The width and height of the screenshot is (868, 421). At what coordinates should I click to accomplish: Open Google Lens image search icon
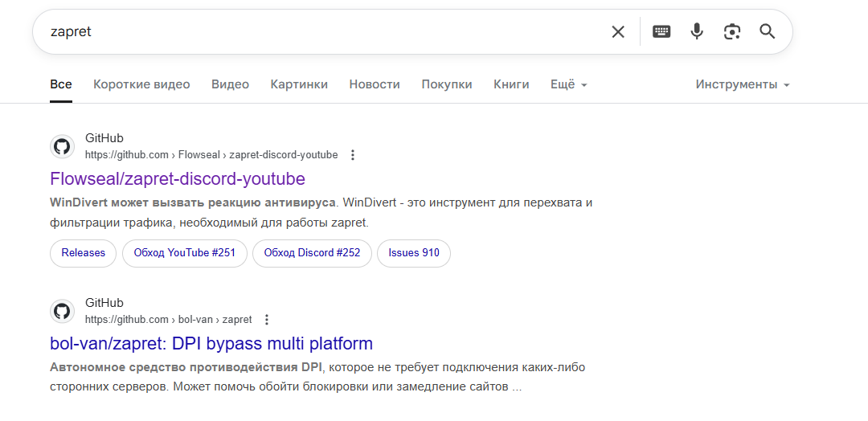pyautogui.click(x=732, y=31)
